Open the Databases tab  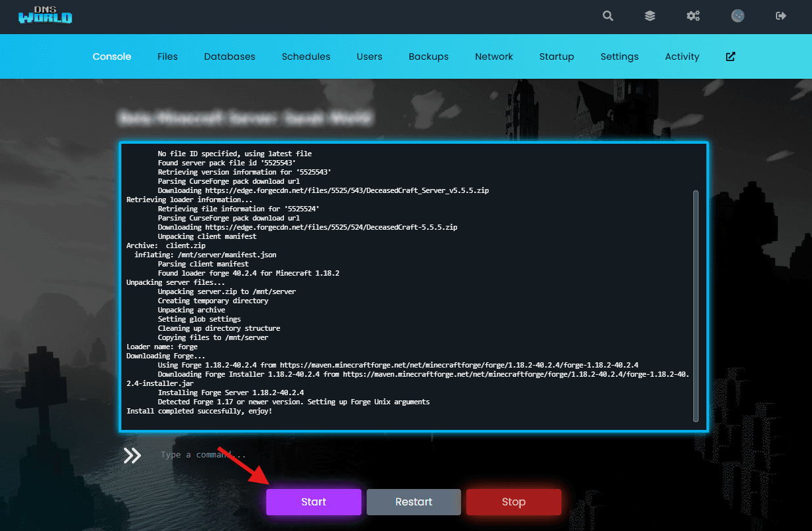(x=230, y=56)
